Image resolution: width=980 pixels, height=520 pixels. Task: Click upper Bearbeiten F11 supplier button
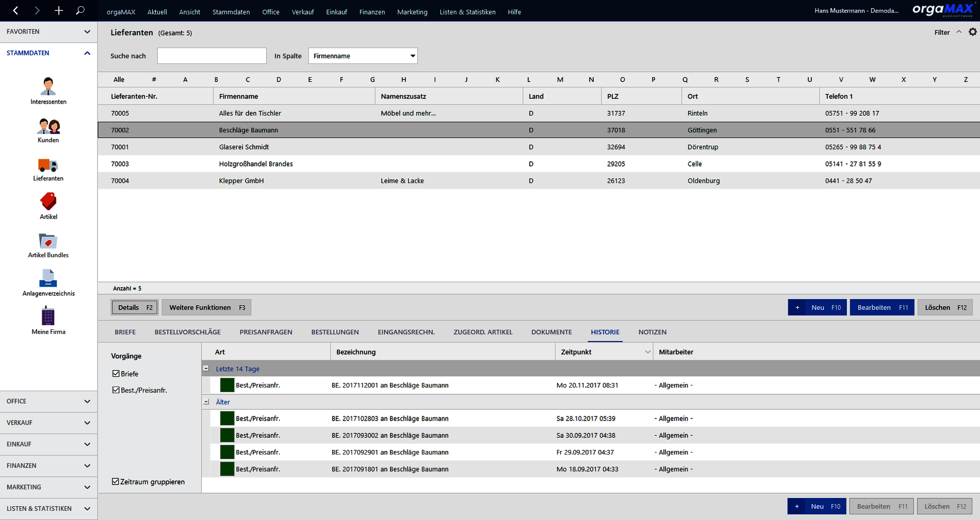882,308
